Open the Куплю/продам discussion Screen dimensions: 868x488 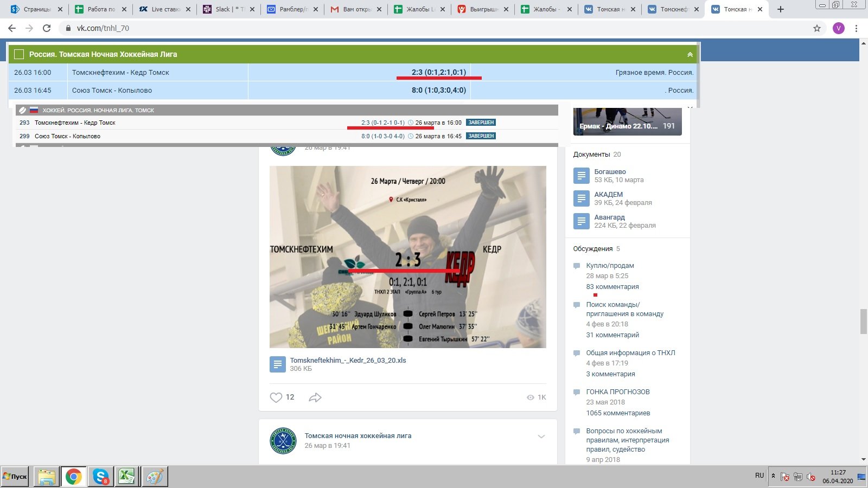click(610, 266)
